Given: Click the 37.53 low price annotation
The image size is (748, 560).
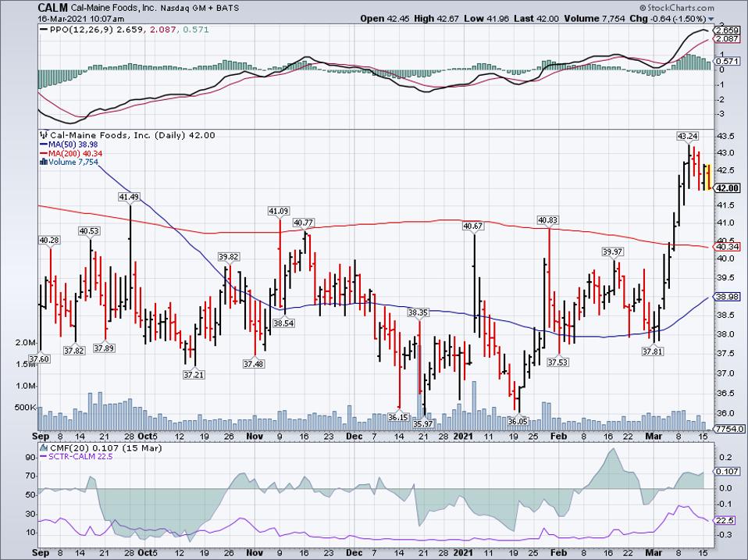Looking at the screenshot, I should (x=557, y=362).
